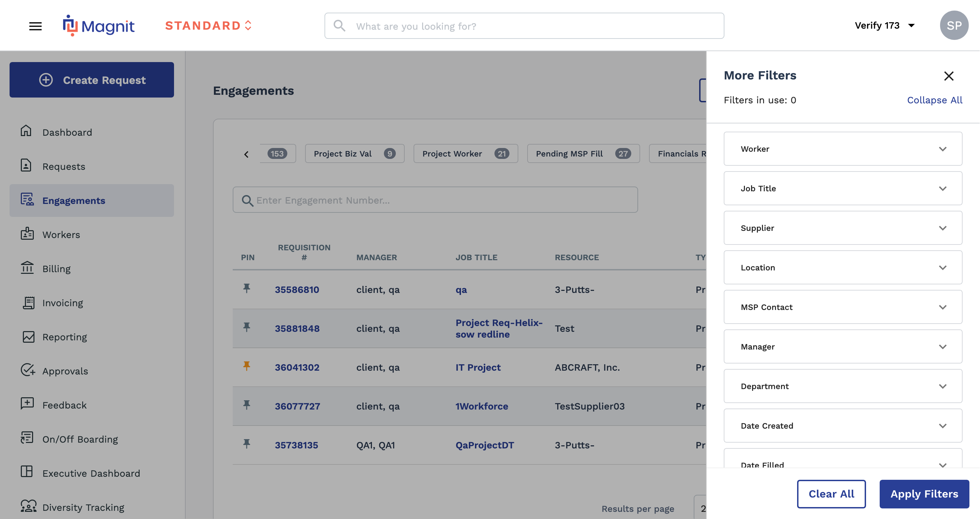
Task: Expand the Manager filter
Action: (x=843, y=346)
